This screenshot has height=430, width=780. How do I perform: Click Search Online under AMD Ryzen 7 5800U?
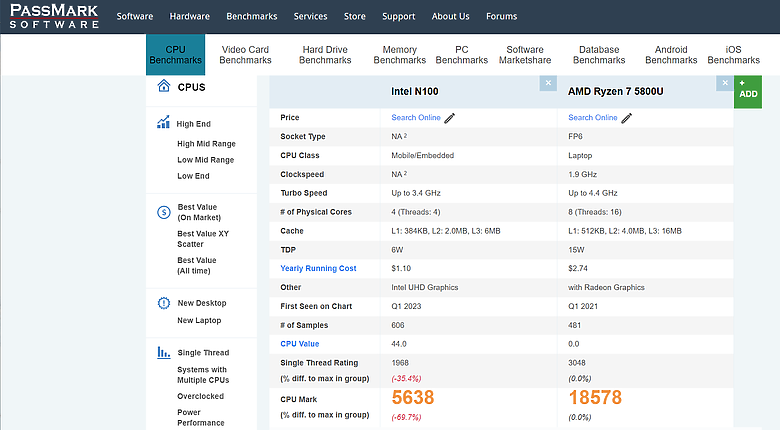pyautogui.click(x=593, y=117)
